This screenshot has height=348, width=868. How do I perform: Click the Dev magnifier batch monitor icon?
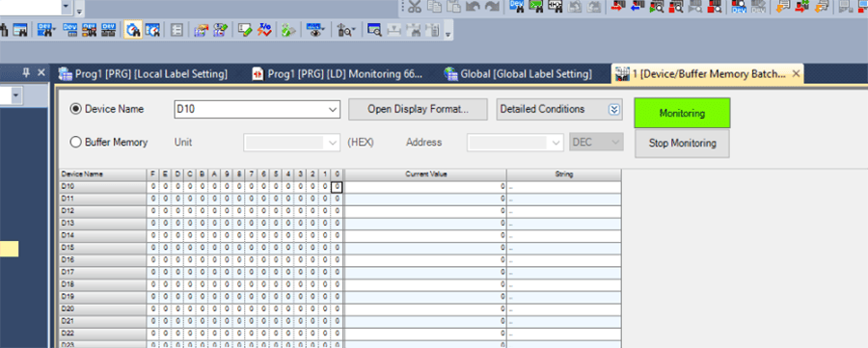click(739, 7)
